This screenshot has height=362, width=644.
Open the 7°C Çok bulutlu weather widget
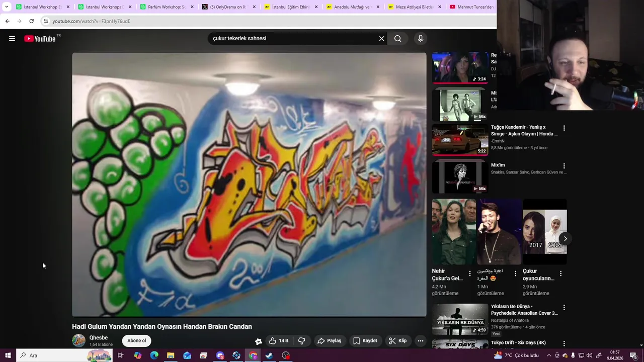(x=517, y=355)
